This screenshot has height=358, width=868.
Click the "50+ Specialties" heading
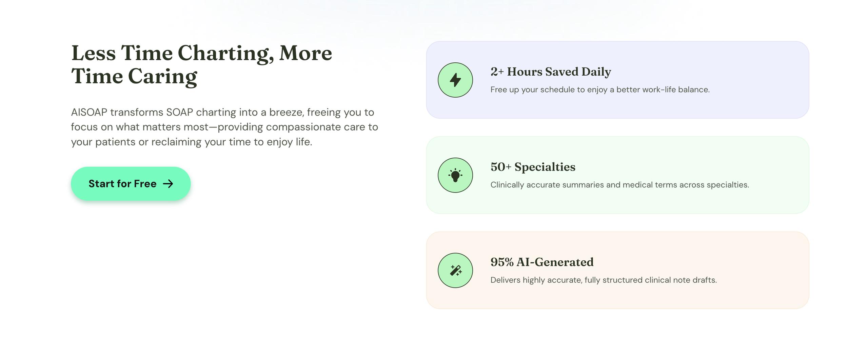533,167
